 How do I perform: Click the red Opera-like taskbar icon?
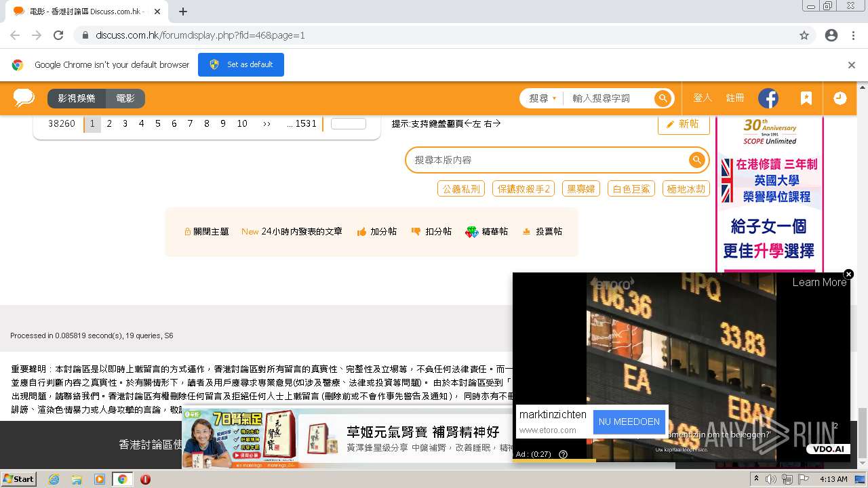[x=145, y=479]
